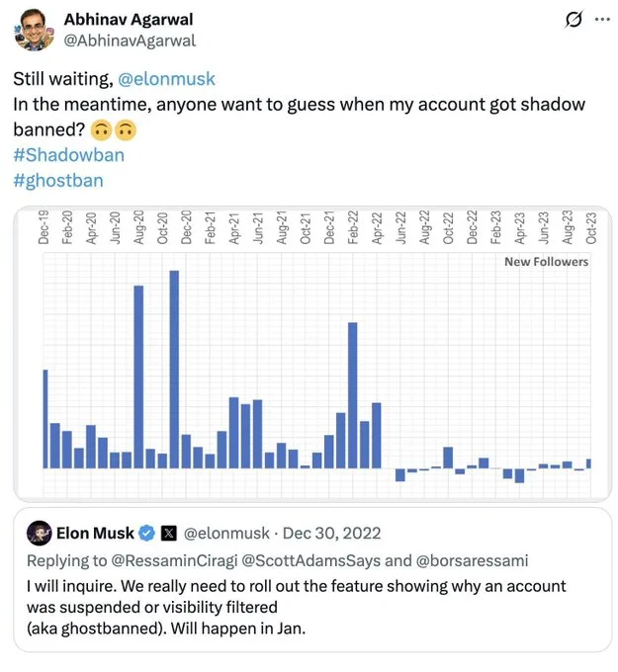
Task: Click the tallest bar near Oct-20
Action: 174,369
